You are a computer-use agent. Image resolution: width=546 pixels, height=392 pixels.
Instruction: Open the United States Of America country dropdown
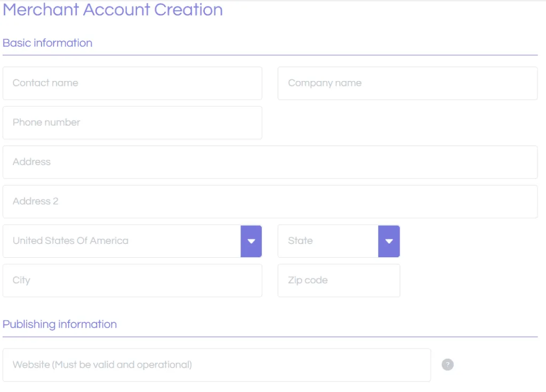tap(132, 241)
